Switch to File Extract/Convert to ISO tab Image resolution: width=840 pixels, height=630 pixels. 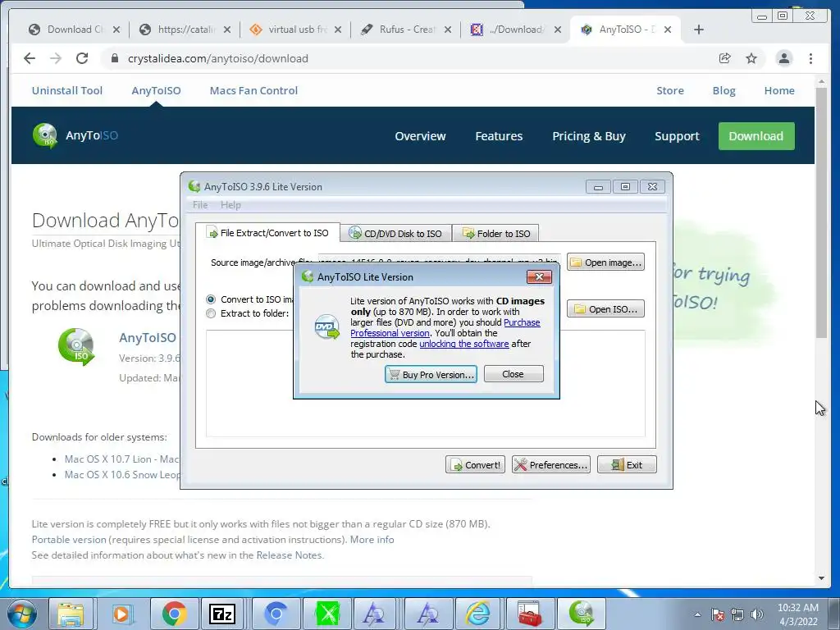(268, 233)
